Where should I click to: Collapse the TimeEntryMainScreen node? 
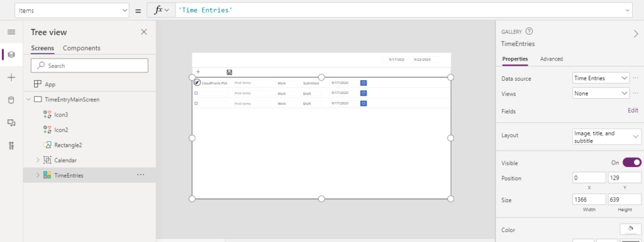click(28, 99)
